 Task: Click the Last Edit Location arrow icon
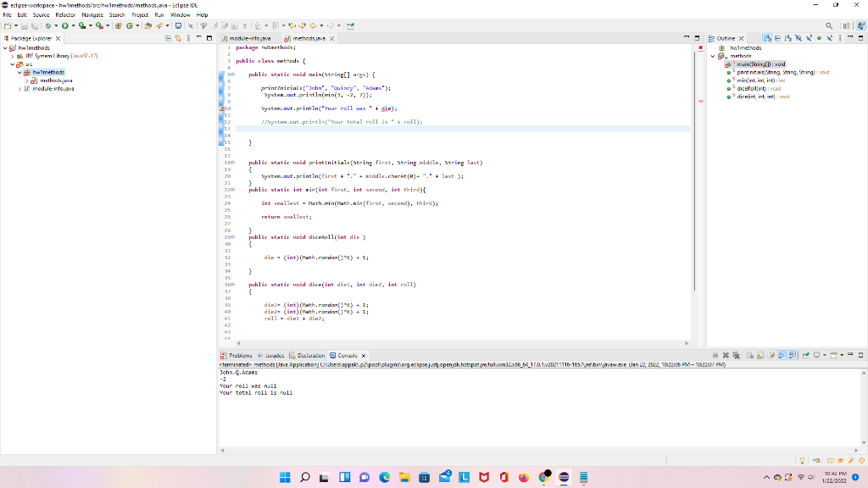point(292,25)
